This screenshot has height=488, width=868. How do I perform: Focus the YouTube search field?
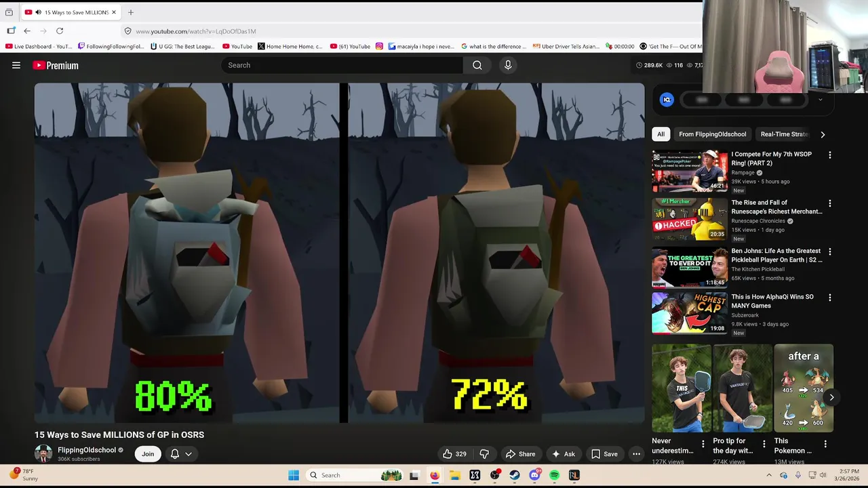[x=342, y=65]
